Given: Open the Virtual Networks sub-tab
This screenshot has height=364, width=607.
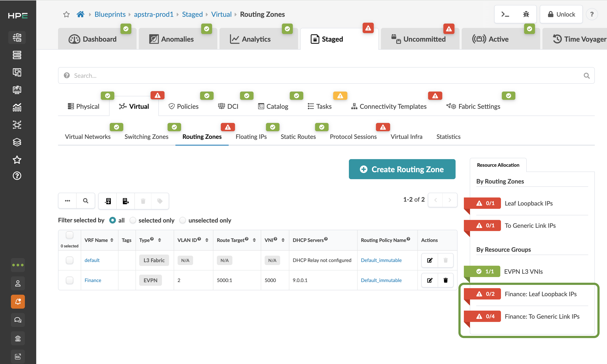Looking at the screenshot, I should pos(88,137).
